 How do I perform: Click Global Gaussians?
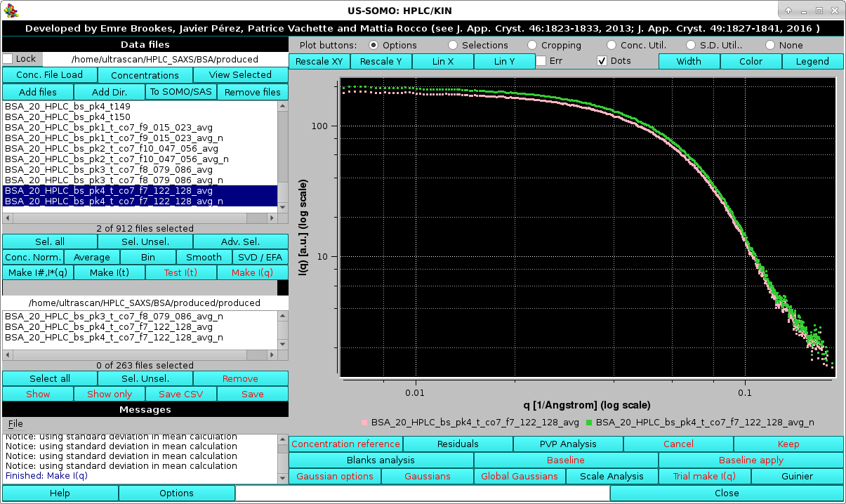(520, 476)
